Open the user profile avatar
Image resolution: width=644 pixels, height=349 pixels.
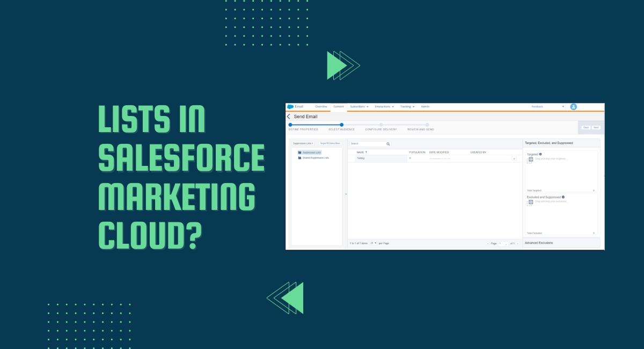[573, 107]
